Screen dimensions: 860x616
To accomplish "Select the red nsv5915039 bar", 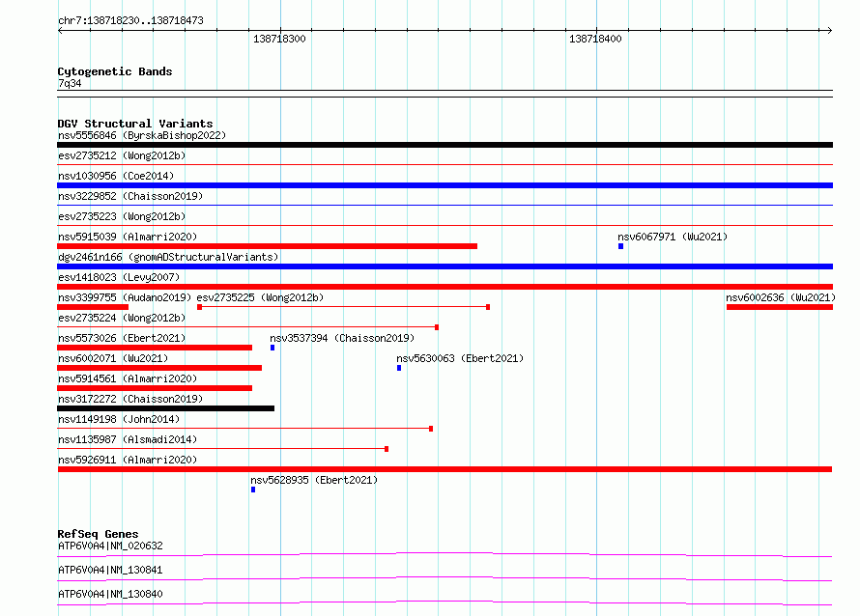I will coord(267,246).
